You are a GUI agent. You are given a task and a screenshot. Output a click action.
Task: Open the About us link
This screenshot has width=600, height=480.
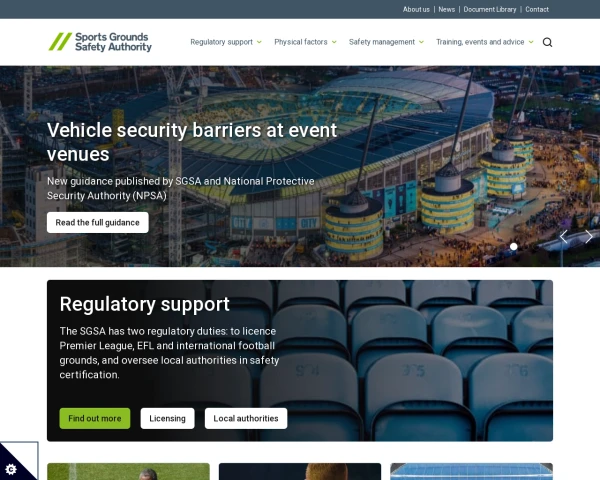tap(416, 9)
